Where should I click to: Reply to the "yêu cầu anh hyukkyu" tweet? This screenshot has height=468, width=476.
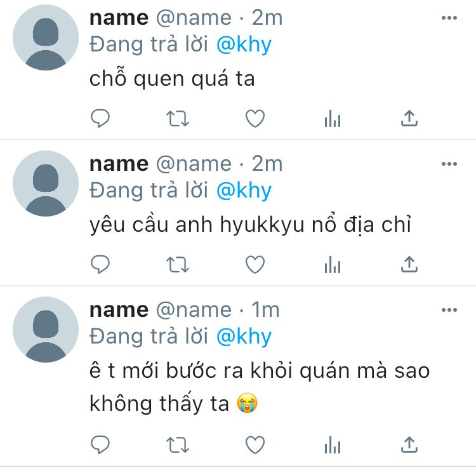(100, 264)
